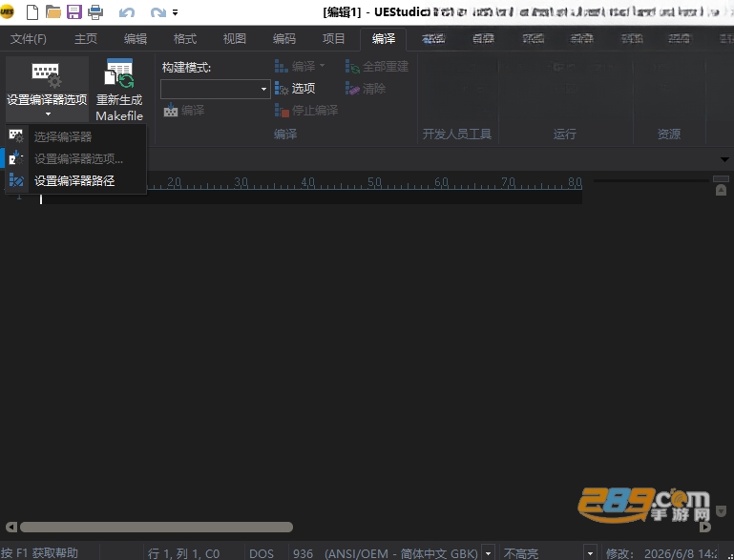
Task: Click the vertical scrollbar up arrow
Action: pos(721,190)
